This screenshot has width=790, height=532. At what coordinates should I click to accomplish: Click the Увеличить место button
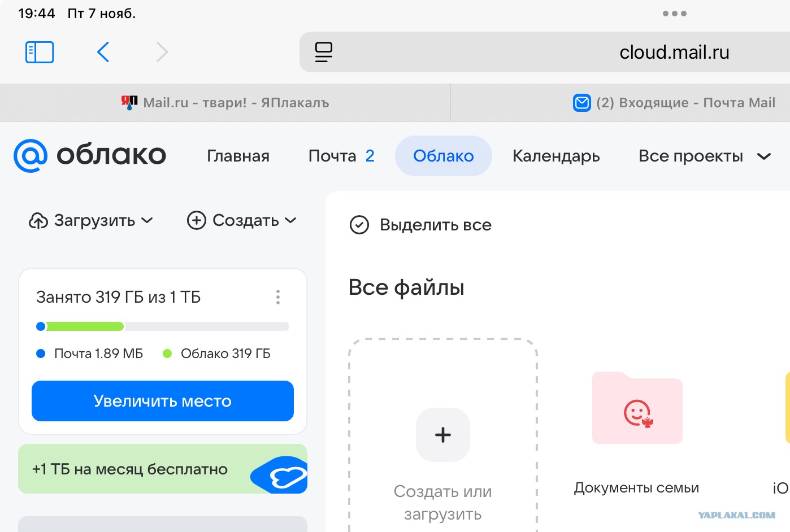163,401
